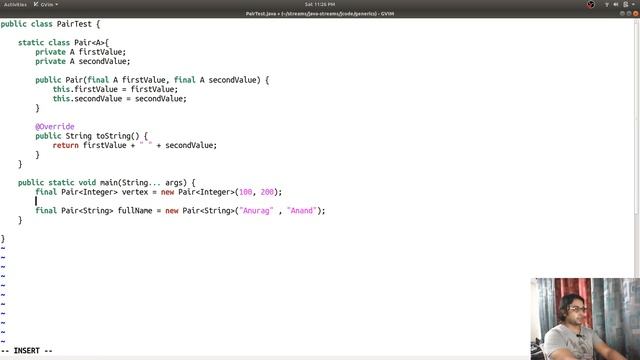The image size is (640, 360).
Task: Click the line 'private A secondValue;'
Action: (82, 61)
